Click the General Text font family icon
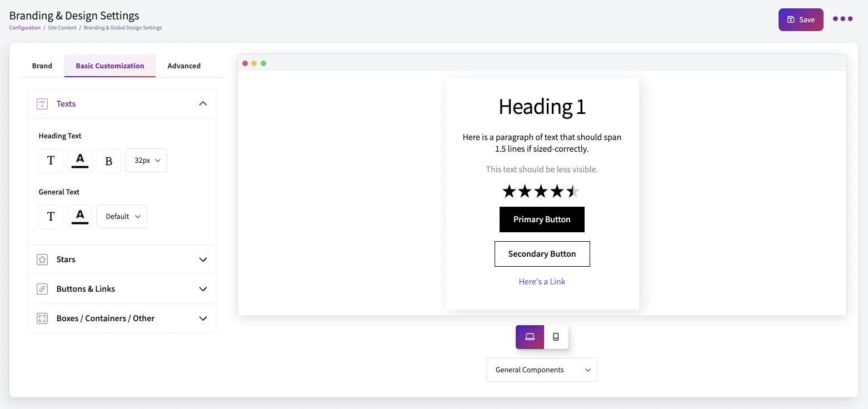868x409 pixels. click(x=51, y=216)
